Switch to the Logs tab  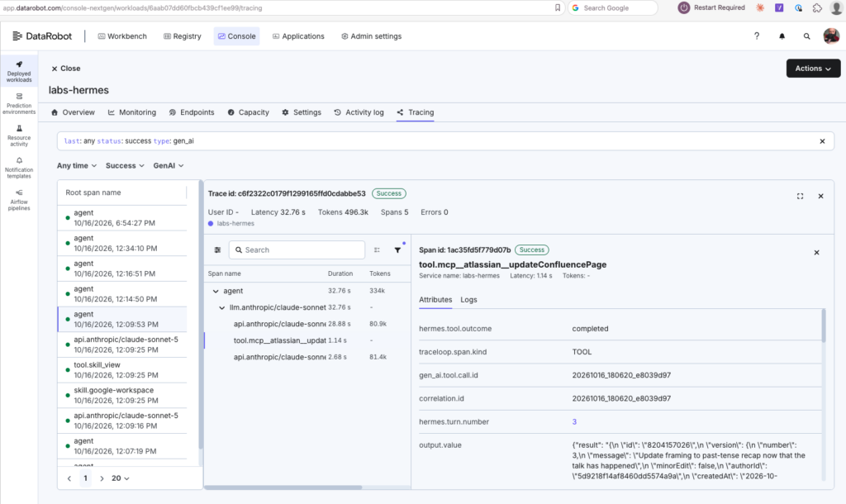(468, 299)
